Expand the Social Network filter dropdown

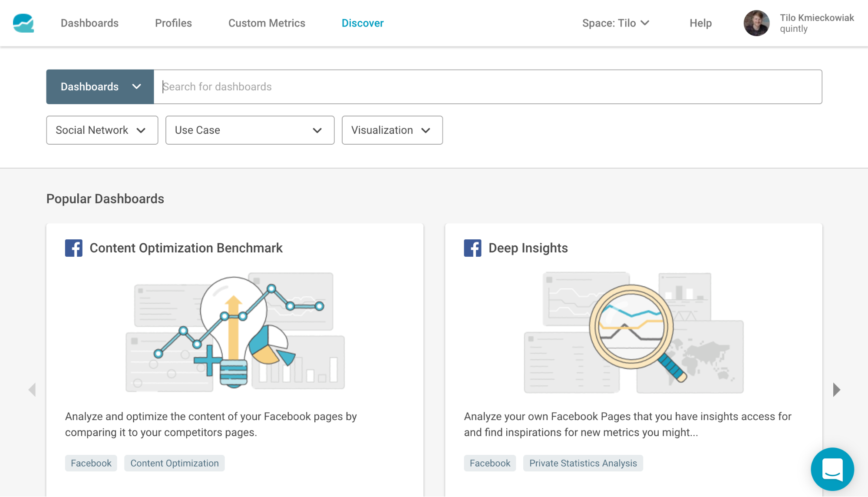click(x=102, y=130)
